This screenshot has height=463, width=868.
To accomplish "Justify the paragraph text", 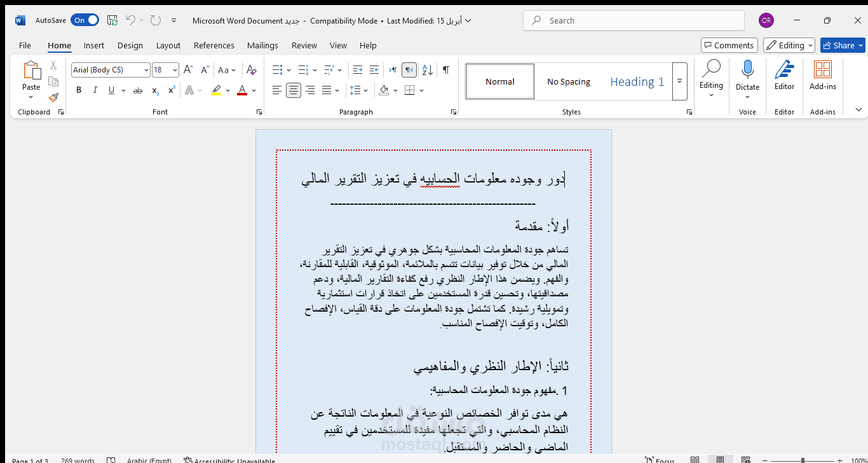I will (327, 90).
